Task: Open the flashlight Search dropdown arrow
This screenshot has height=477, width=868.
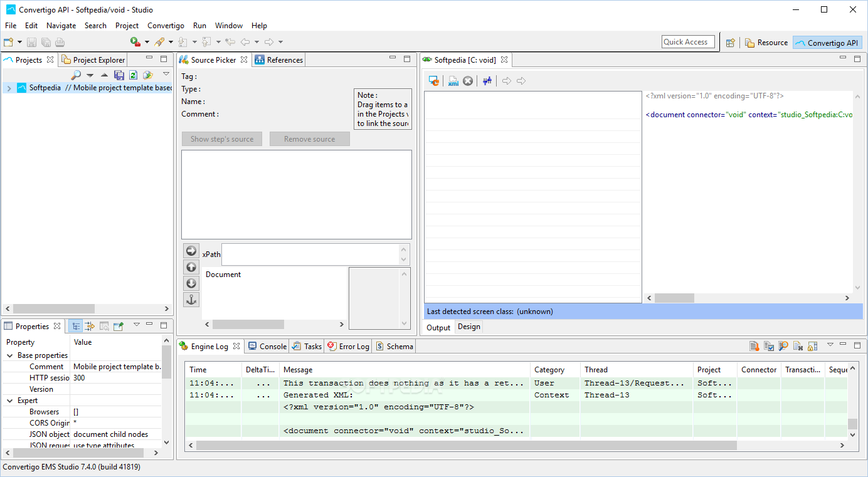Action: click(171, 42)
